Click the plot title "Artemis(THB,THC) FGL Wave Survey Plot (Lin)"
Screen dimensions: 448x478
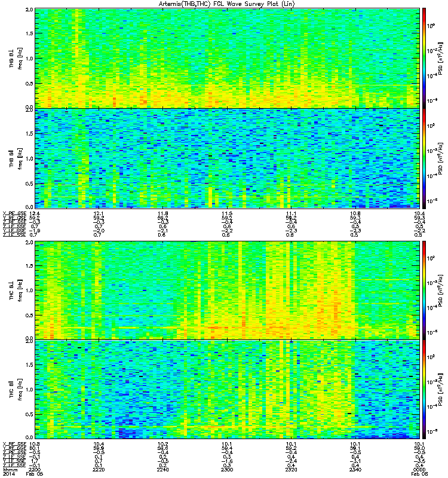tap(226, 4)
